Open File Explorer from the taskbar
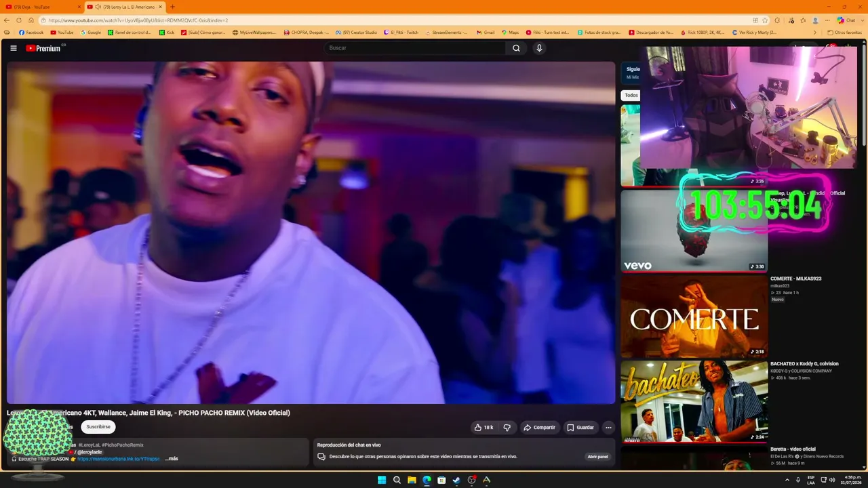 point(412,480)
